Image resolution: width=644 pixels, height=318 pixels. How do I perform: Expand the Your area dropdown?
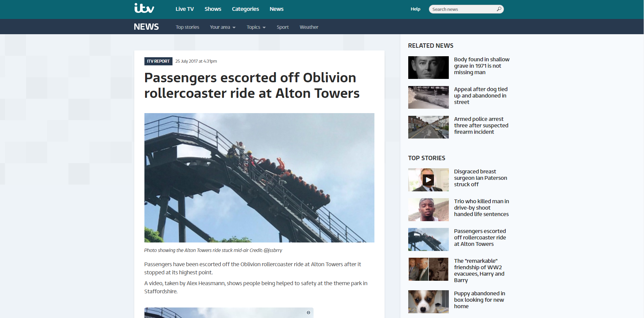tap(223, 27)
